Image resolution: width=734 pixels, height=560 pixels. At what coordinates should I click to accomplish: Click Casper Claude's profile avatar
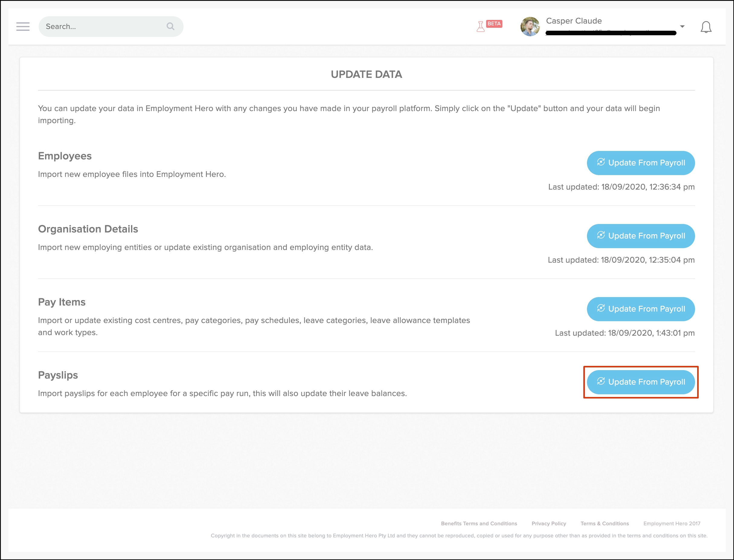click(x=530, y=27)
